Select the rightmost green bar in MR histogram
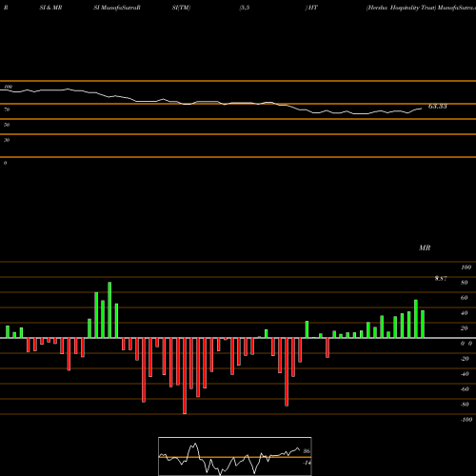 [423, 324]
